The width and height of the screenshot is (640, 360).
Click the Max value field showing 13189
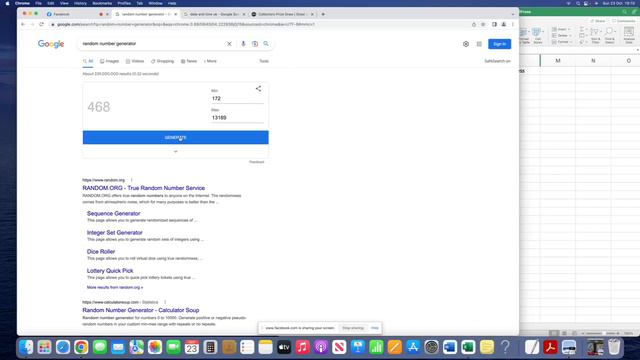tap(237, 118)
